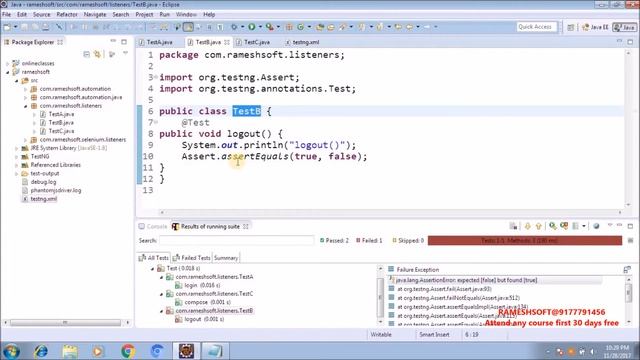Open the Debug dropdown arrow
Screen dimensions: 640x360
click(x=242, y=27)
